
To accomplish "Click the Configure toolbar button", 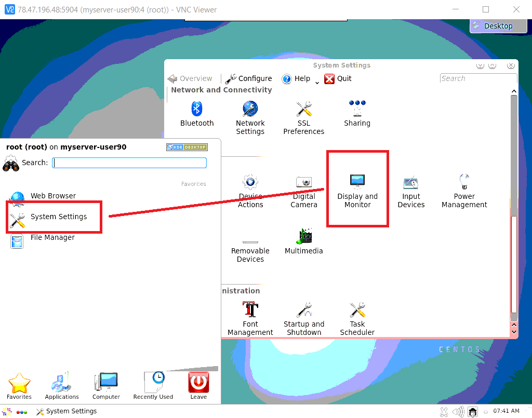I will 249,78.
